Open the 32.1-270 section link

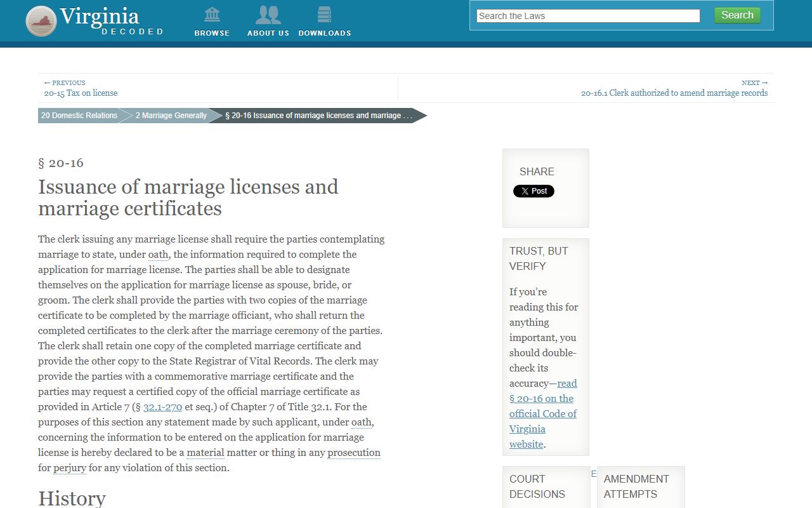point(162,407)
